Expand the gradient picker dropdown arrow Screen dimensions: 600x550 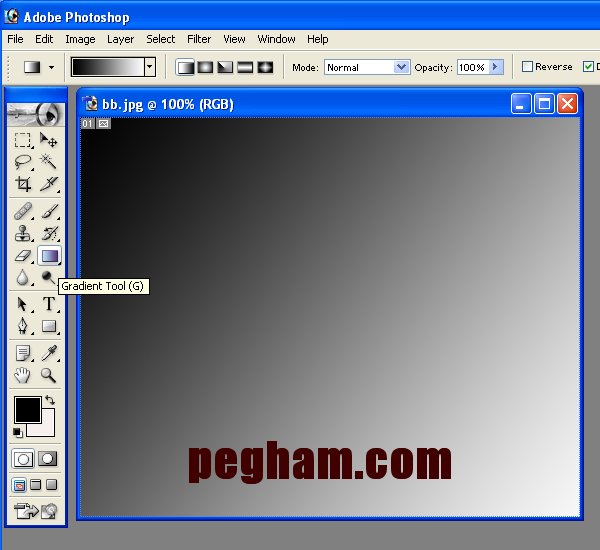pyautogui.click(x=150, y=67)
